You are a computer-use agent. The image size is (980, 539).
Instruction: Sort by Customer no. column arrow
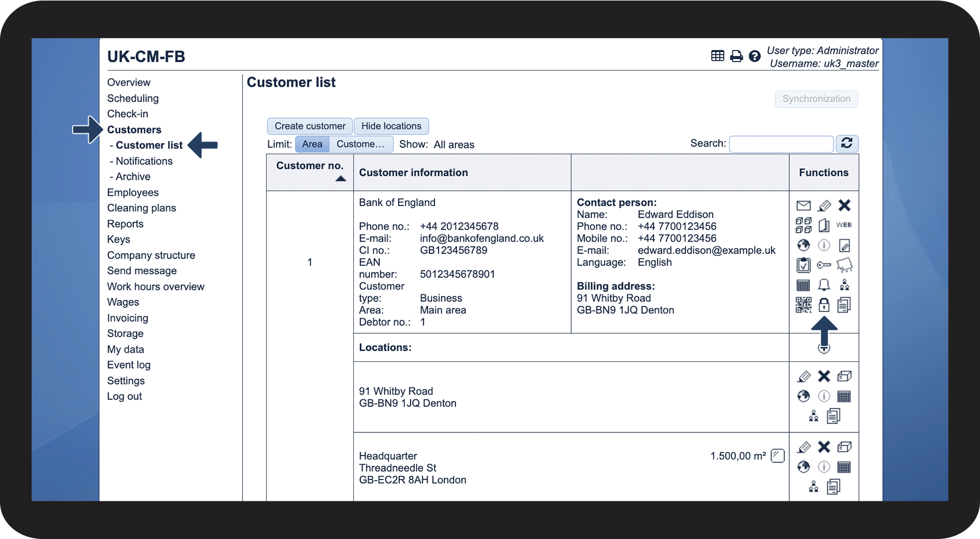[341, 179]
